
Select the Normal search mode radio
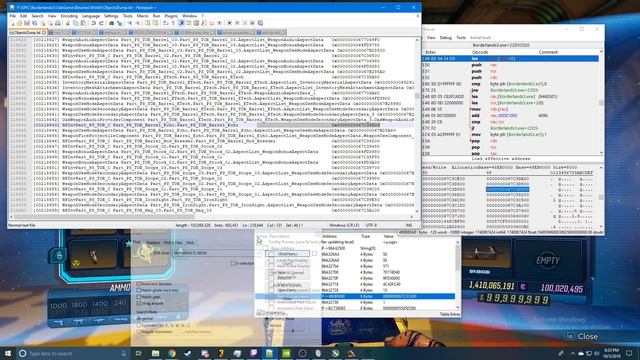click(x=139, y=318)
